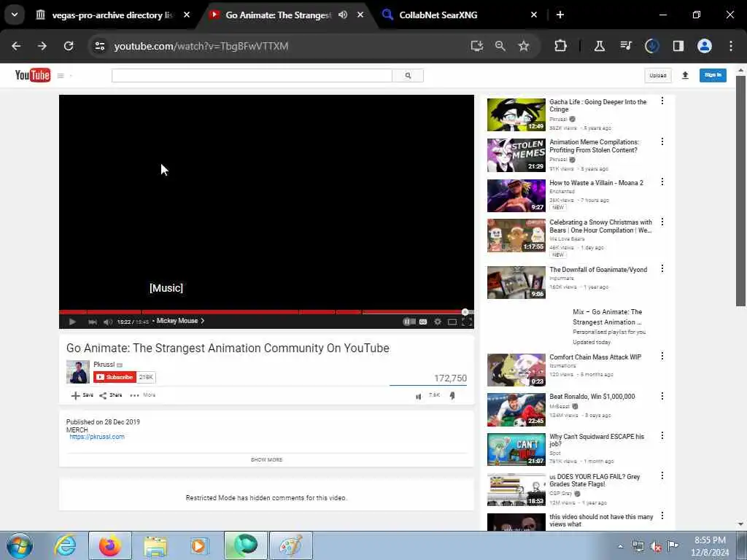Open the Windows Start menu

pos(20,545)
